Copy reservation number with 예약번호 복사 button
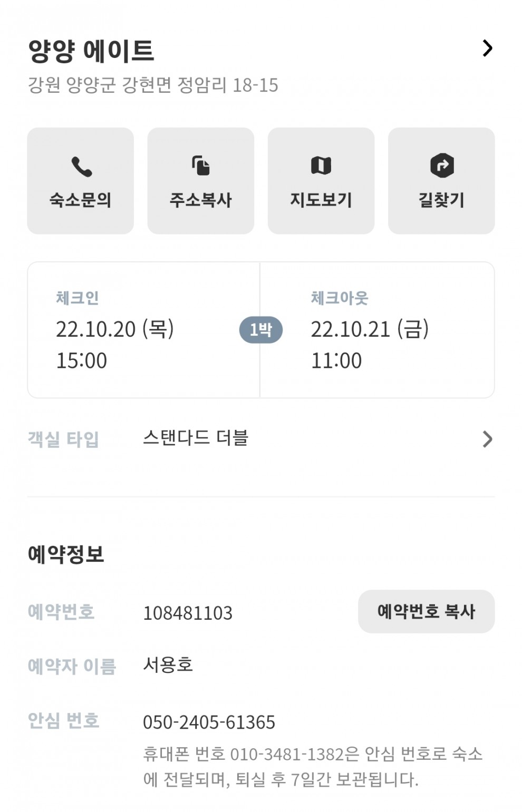 tap(426, 611)
